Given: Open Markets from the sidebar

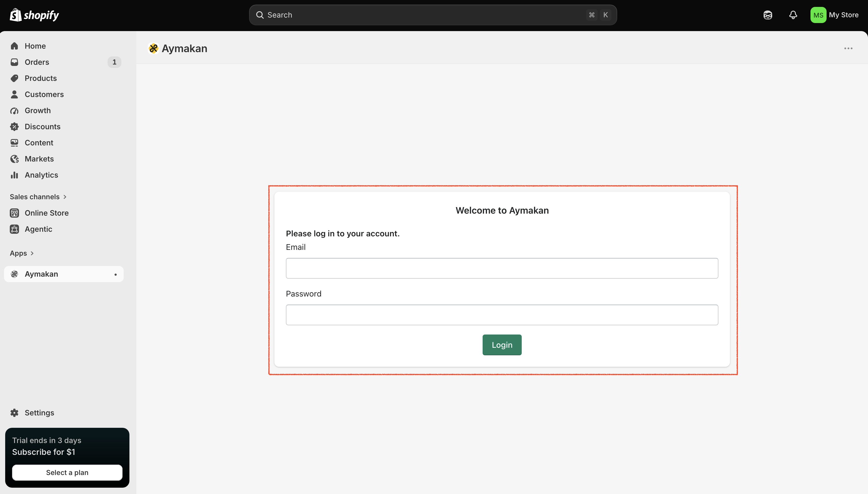Looking at the screenshot, I should 64,159.
